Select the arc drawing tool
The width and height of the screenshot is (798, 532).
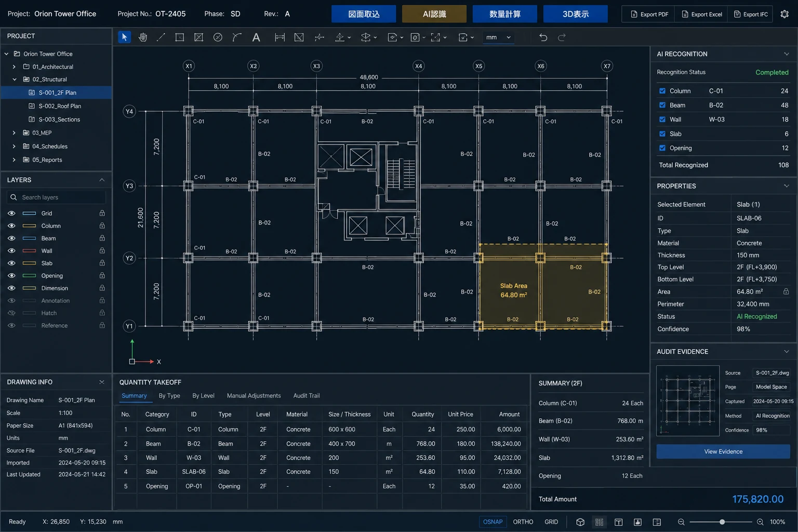[237, 37]
